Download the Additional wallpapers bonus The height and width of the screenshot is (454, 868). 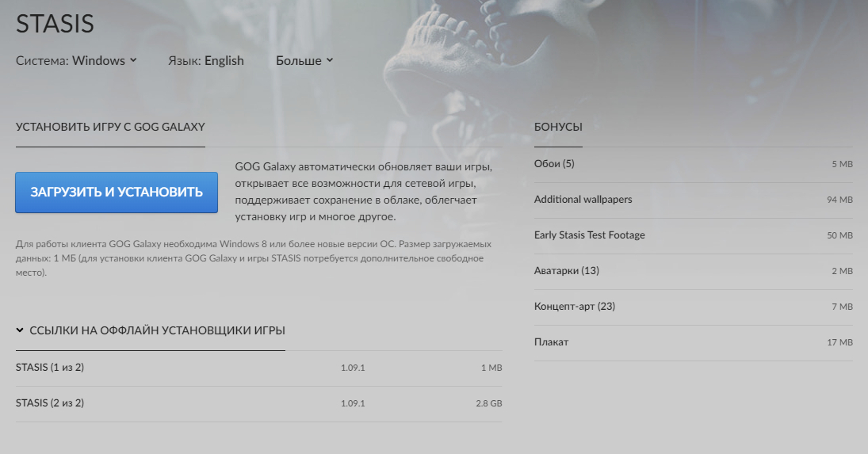point(693,200)
